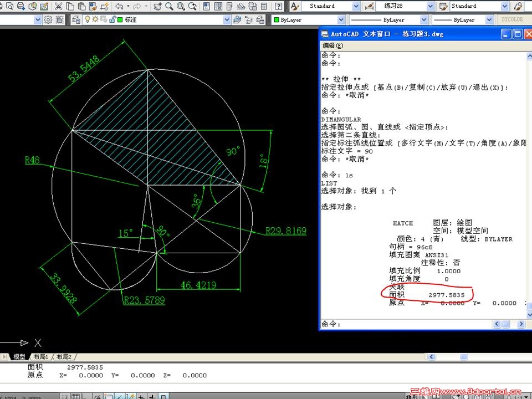Toggle the layer freeze sun icon
This screenshot has height=399, width=532.
(x=95, y=19)
